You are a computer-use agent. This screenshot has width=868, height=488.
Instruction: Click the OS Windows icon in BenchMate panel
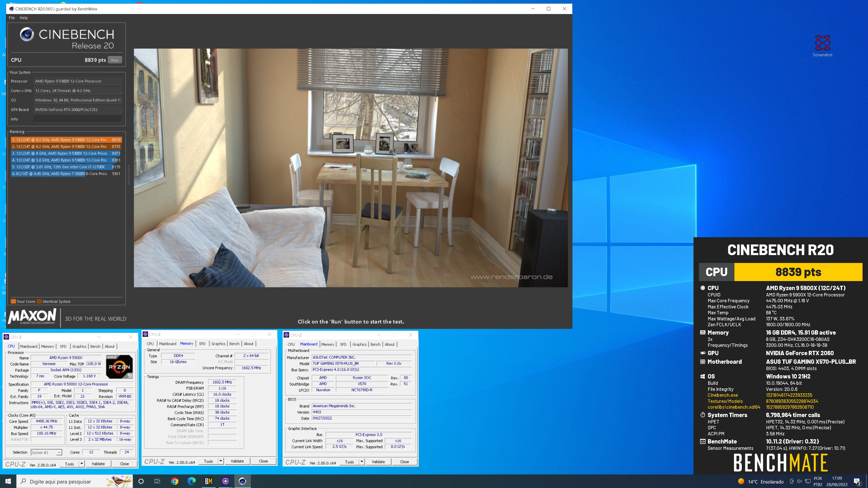coord(703,376)
